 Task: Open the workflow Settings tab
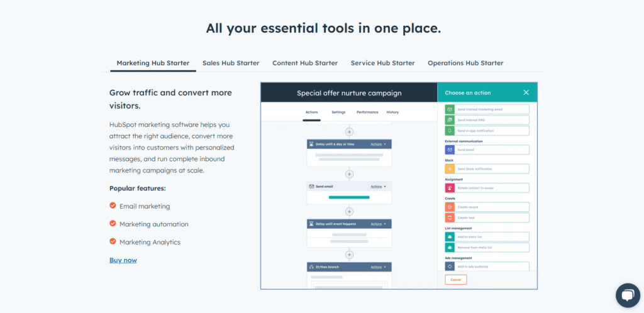pos(338,112)
